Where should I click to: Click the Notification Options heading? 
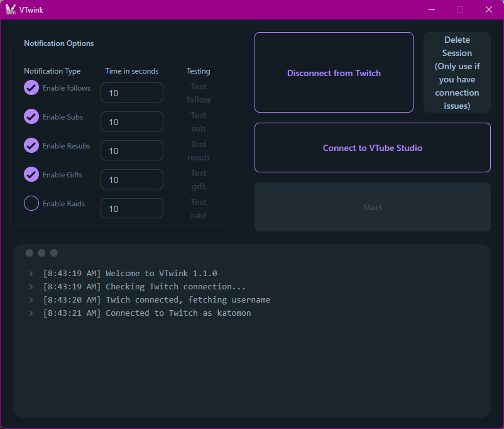click(59, 43)
